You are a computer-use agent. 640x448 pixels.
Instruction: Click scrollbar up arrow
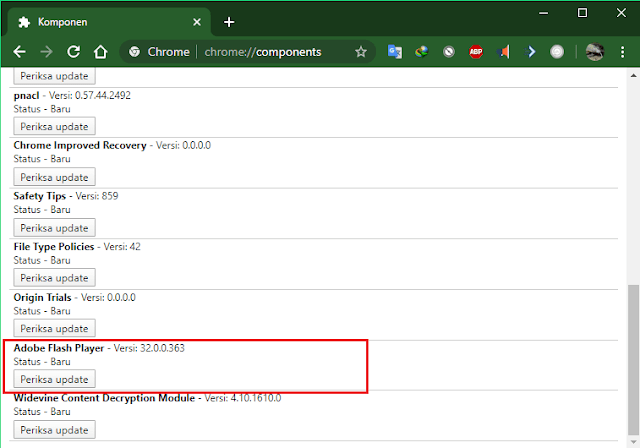pos(633,75)
